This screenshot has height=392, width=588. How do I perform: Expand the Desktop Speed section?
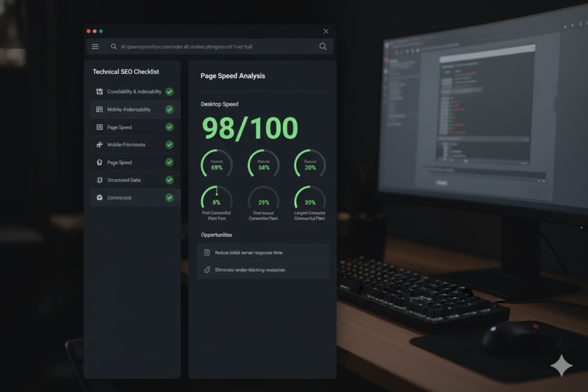click(x=220, y=104)
